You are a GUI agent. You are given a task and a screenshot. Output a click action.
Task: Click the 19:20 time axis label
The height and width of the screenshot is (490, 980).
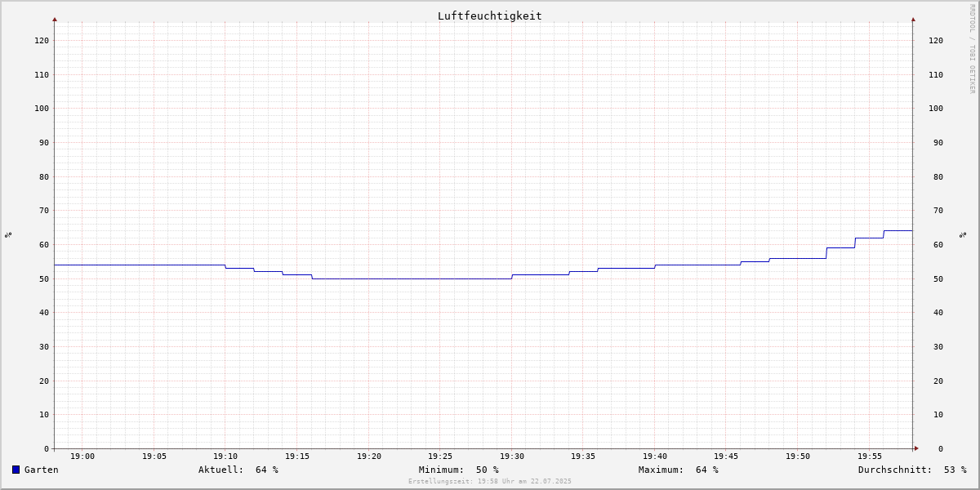tap(369, 457)
